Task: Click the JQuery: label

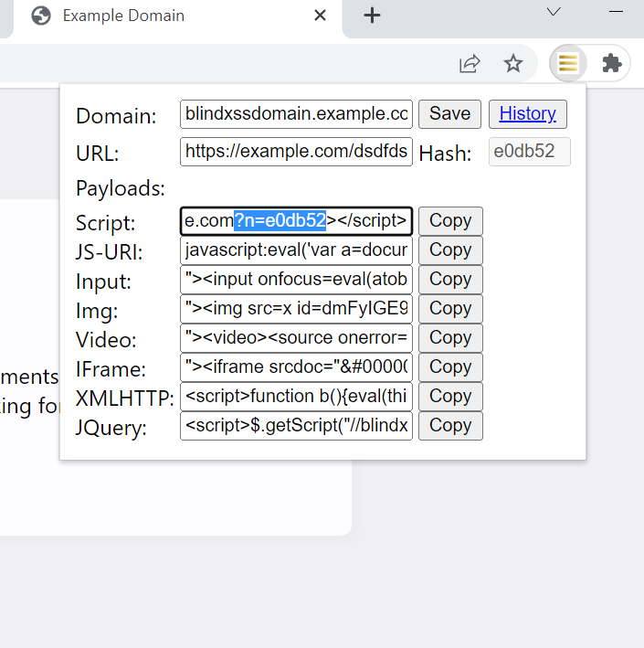Action: point(111,428)
